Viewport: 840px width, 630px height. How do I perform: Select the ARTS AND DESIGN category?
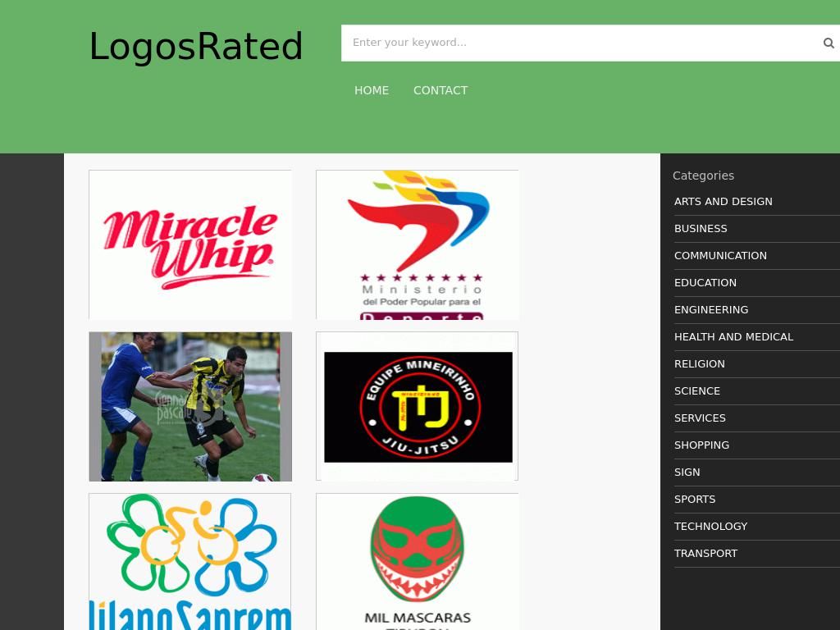724,202
